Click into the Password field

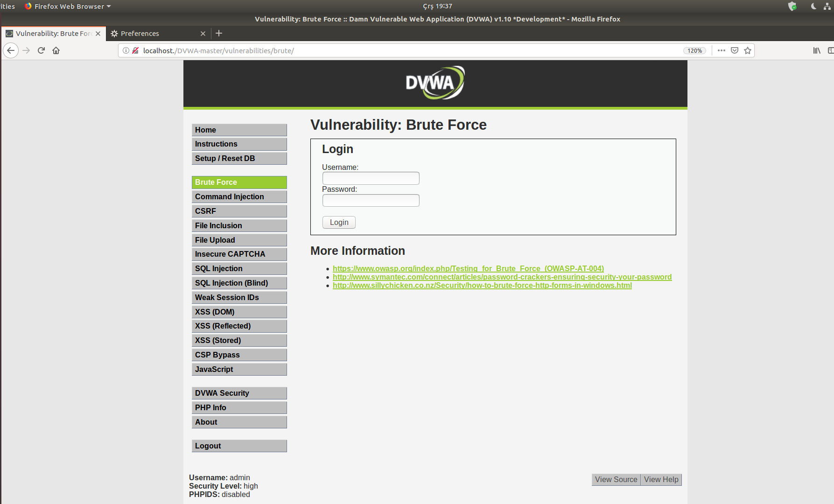[x=371, y=201]
